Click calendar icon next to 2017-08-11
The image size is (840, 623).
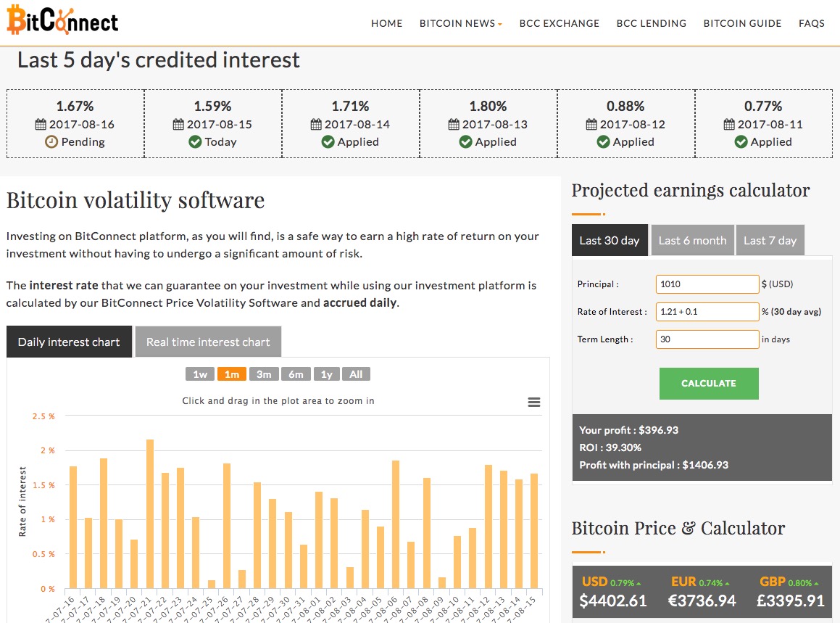[x=729, y=125]
